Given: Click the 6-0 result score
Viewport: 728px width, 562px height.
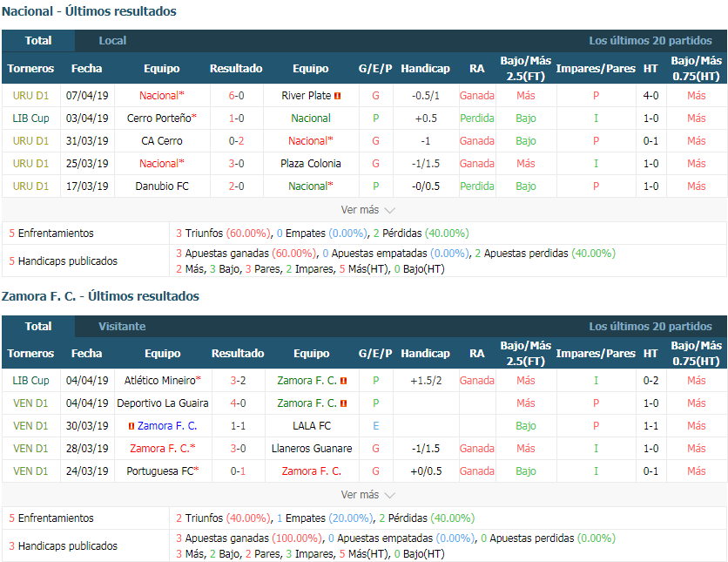Looking at the screenshot, I should 236,96.
